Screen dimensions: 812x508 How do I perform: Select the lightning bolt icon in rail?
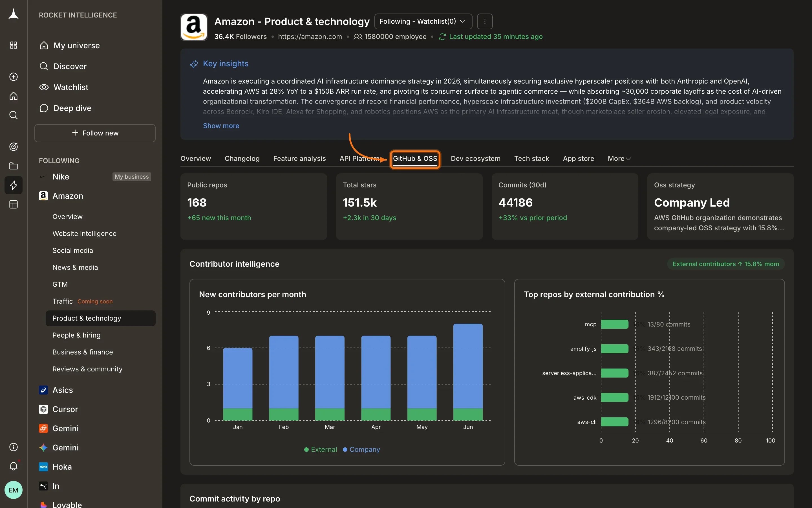[x=14, y=185]
